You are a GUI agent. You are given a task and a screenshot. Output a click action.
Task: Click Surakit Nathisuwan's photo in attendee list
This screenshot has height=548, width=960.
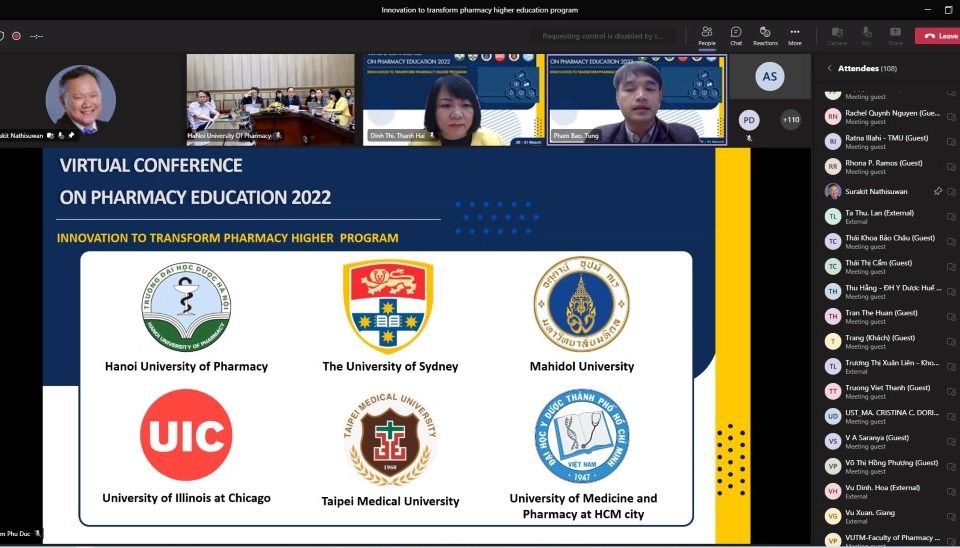[833, 192]
